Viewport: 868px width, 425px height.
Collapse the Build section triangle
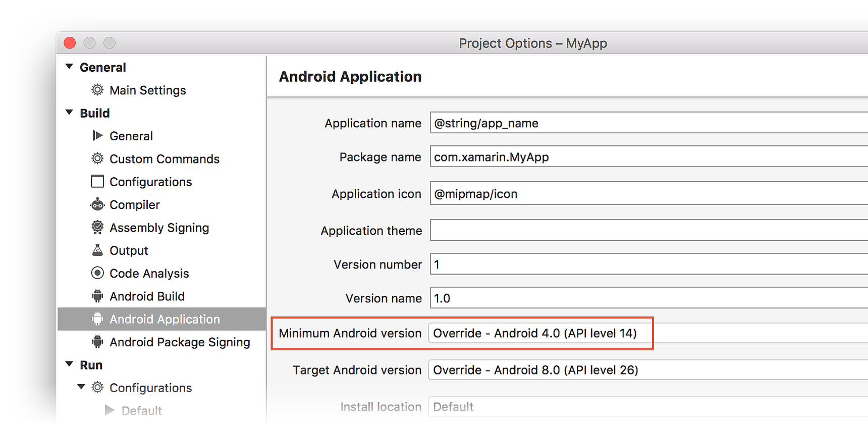tap(70, 113)
